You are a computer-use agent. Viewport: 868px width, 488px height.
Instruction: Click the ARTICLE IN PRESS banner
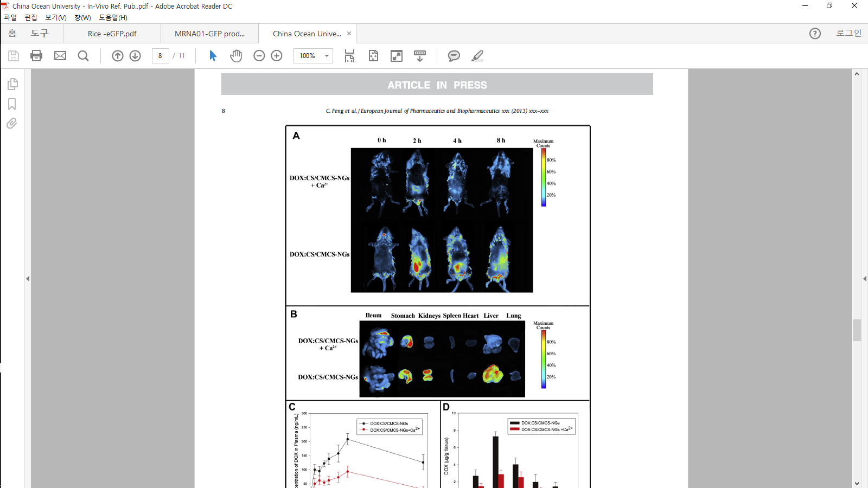pyautogui.click(x=437, y=85)
